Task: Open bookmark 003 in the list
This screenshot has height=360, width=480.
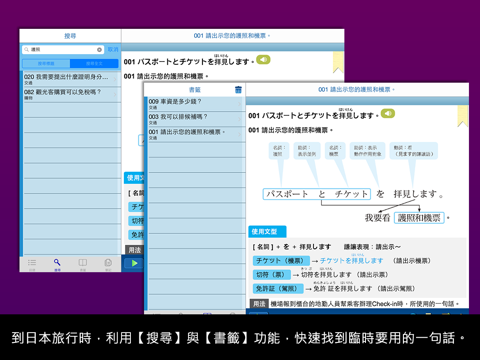Action: click(x=196, y=119)
